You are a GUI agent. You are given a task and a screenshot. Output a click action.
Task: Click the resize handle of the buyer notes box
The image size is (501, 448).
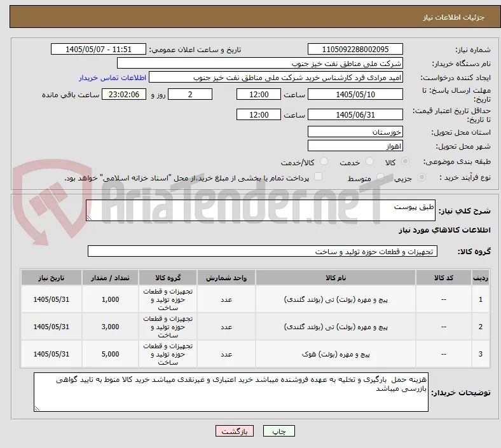(x=37, y=408)
